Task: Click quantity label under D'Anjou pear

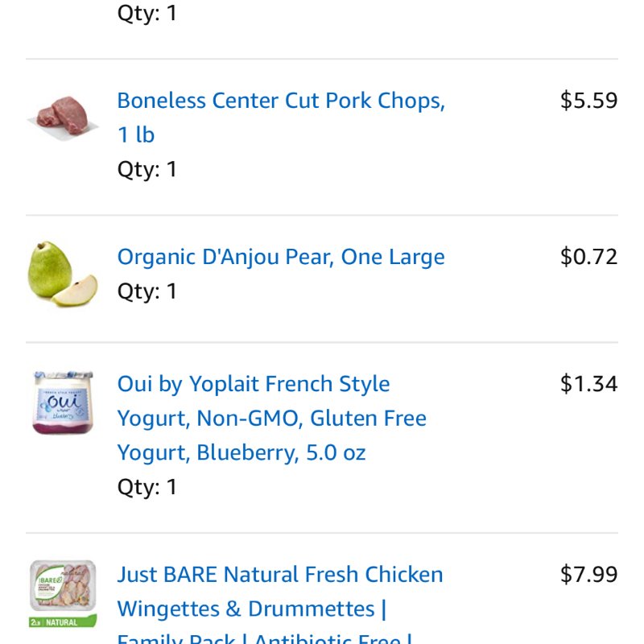Action: tap(147, 291)
